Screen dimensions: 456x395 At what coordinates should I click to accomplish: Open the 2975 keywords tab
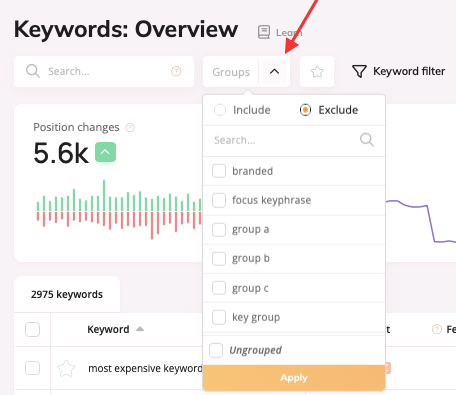[67, 294]
